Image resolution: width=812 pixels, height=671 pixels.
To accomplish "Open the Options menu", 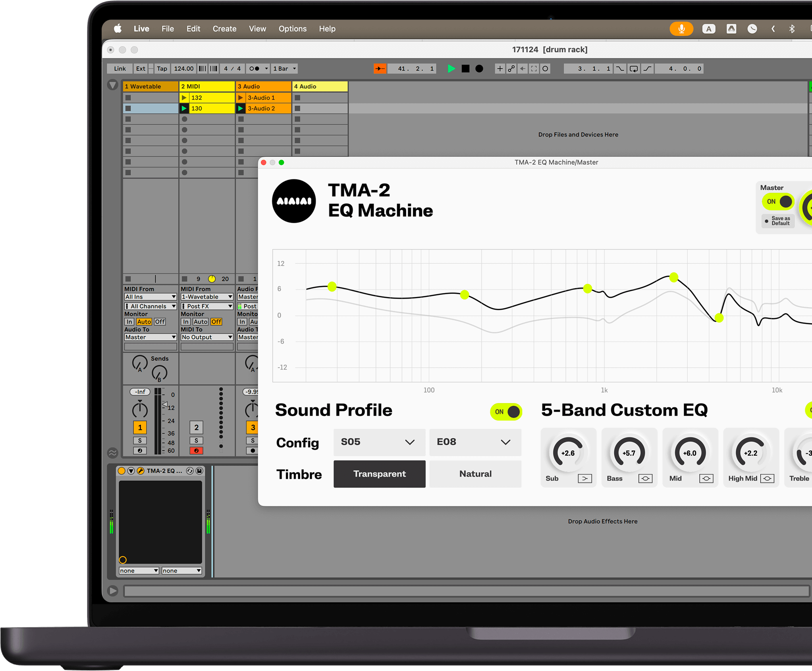I will point(293,28).
